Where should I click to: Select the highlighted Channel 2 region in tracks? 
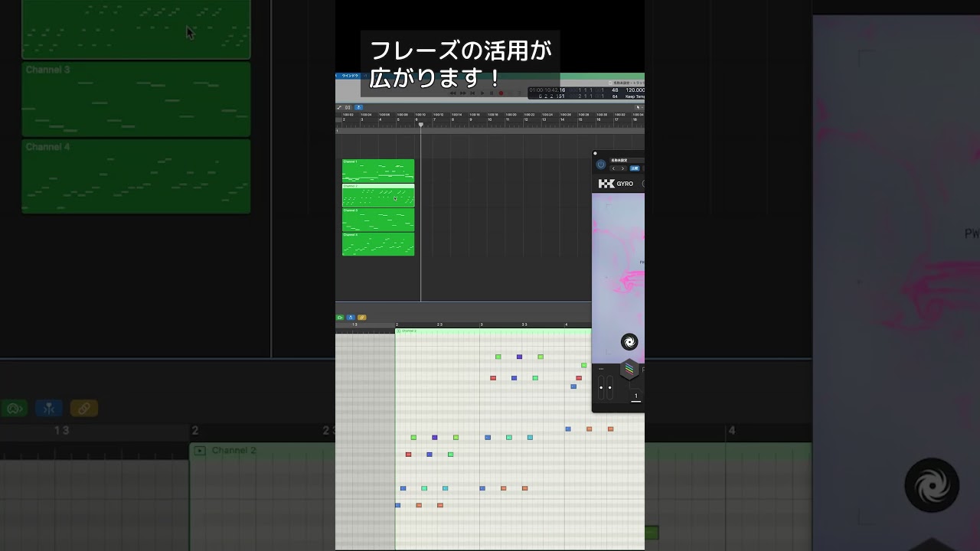pos(378,195)
